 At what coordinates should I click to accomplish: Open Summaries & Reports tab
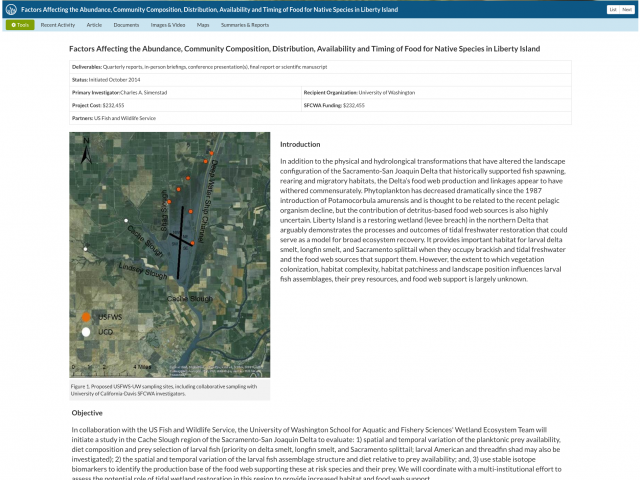click(x=245, y=25)
